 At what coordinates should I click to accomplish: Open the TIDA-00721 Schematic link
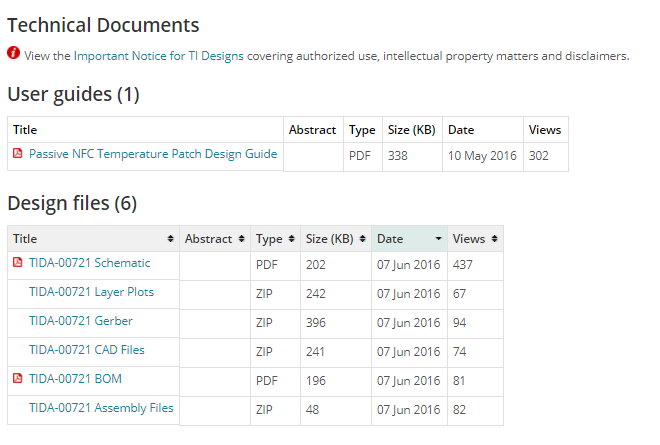[x=90, y=263]
